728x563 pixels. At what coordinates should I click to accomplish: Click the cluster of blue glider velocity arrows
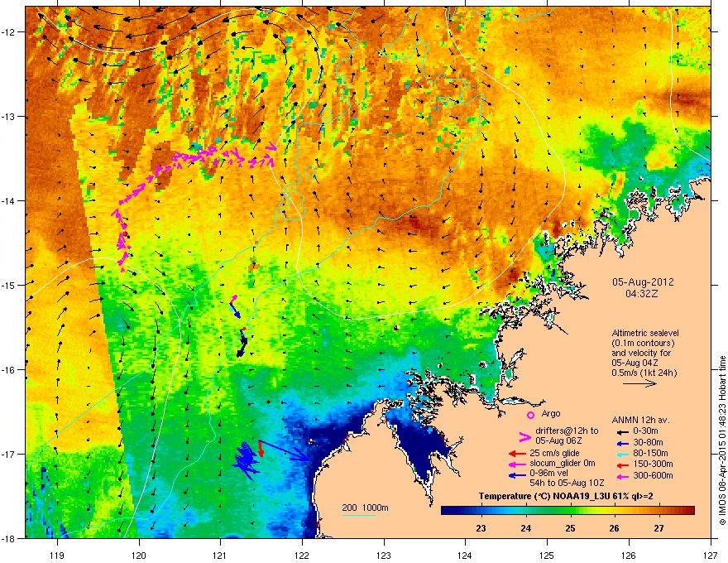click(x=247, y=460)
